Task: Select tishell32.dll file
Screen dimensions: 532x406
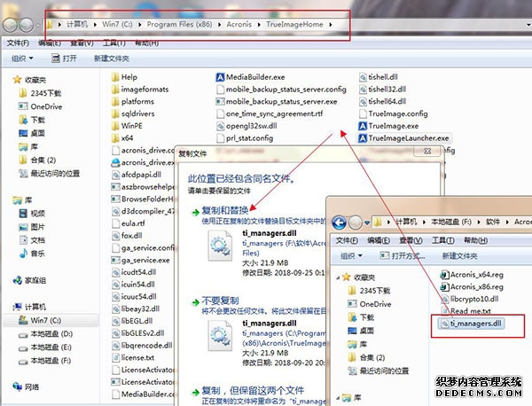Action: click(x=382, y=90)
